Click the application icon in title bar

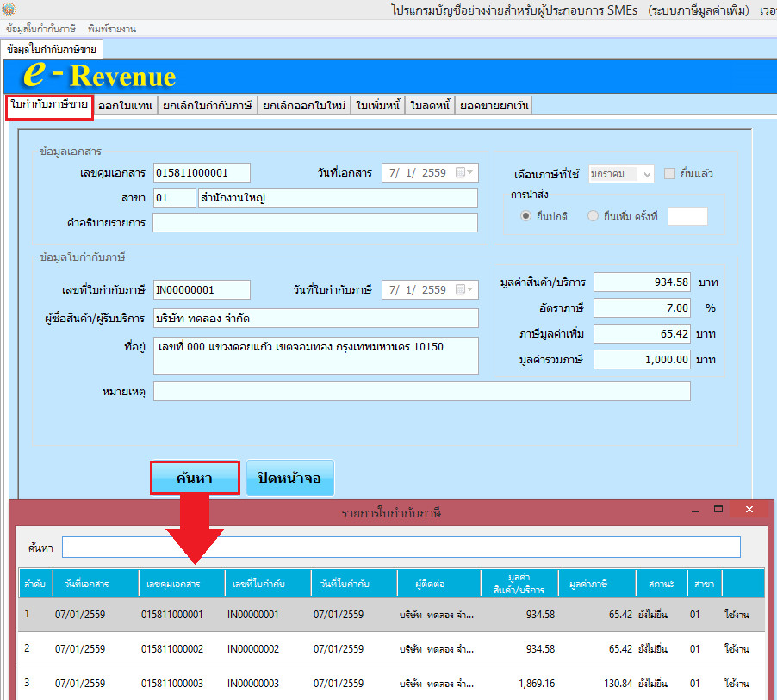(x=9, y=9)
